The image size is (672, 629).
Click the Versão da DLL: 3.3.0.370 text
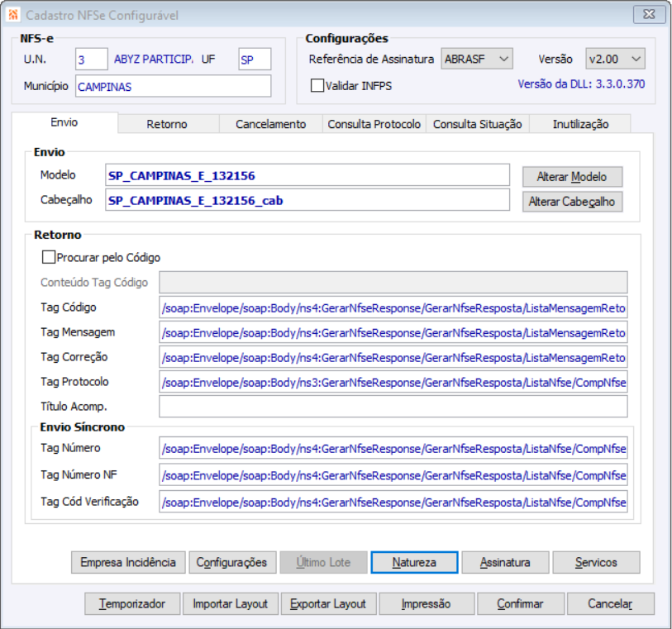pos(581,84)
